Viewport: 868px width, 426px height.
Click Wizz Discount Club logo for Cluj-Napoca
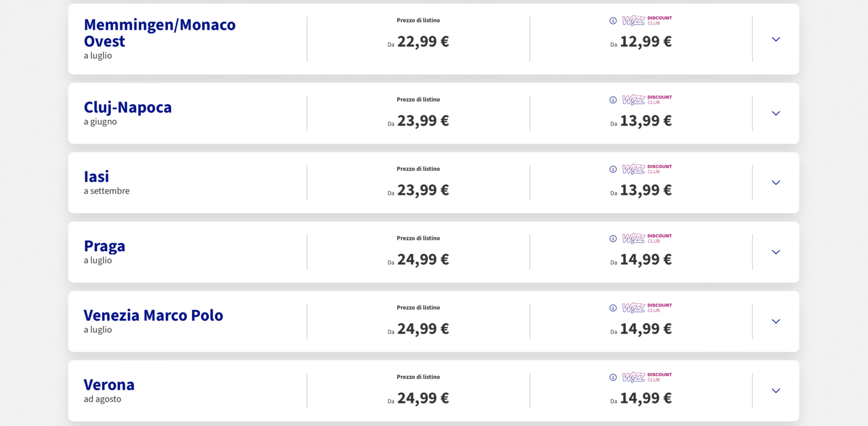pyautogui.click(x=647, y=100)
